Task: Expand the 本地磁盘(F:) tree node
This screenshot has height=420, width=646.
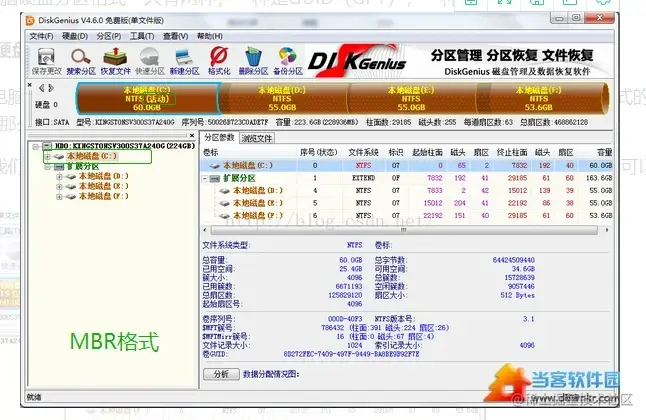Action: [x=59, y=197]
